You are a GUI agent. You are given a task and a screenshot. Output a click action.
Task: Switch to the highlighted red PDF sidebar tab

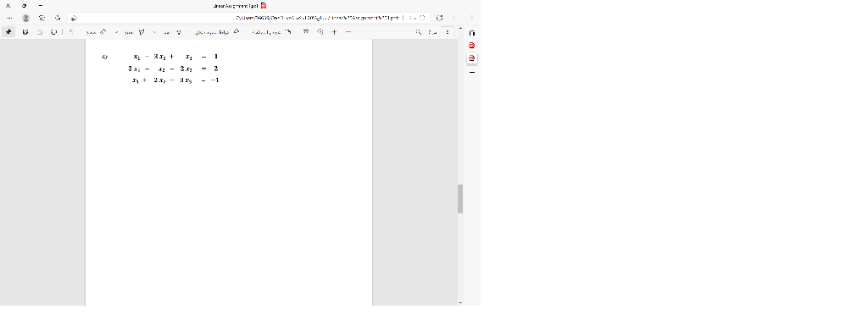point(471,58)
